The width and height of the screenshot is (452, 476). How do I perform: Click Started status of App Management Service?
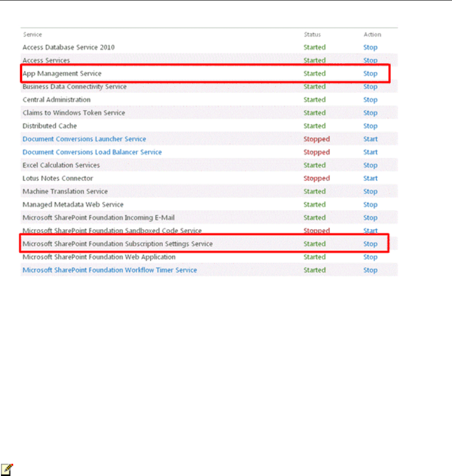tap(314, 74)
